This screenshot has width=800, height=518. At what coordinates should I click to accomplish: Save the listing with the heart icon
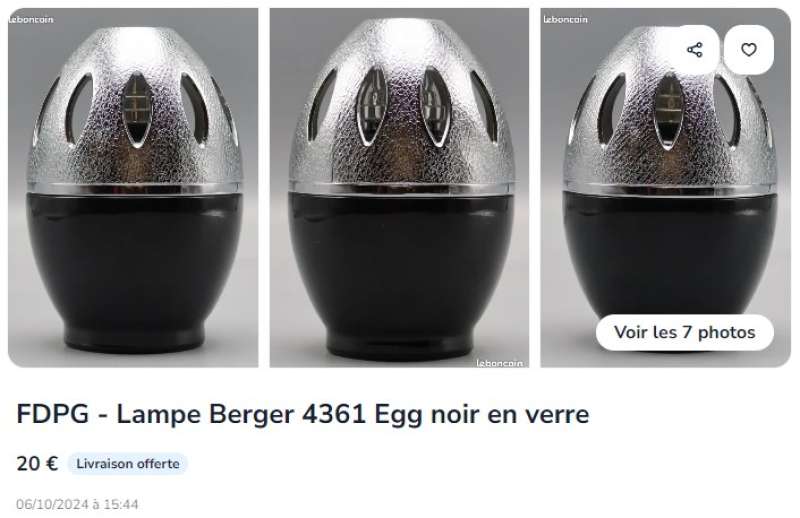click(x=748, y=50)
